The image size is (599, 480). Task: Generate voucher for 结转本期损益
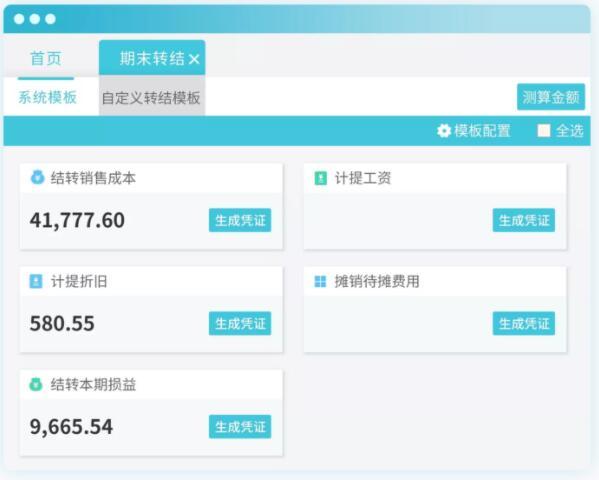pyautogui.click(x=240, y=426)
